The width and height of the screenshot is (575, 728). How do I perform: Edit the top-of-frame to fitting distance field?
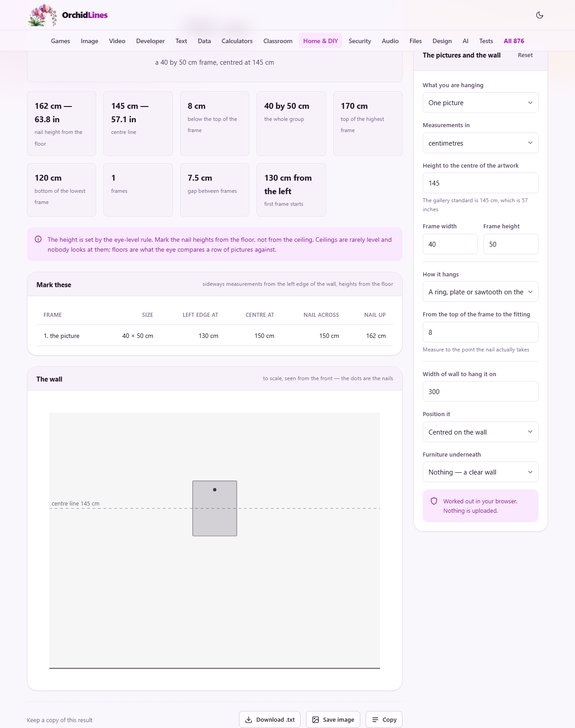(480, 332)
